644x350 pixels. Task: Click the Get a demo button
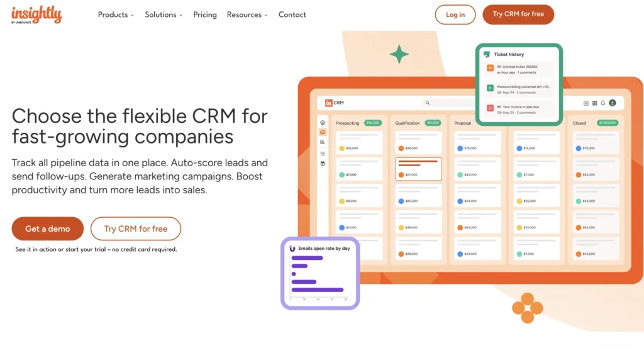[48, 229]
